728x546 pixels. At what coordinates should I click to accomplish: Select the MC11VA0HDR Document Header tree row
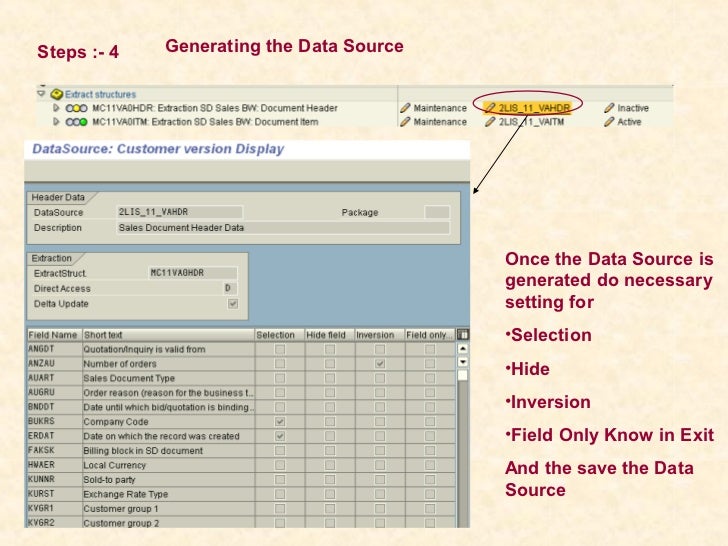(215, 108)
